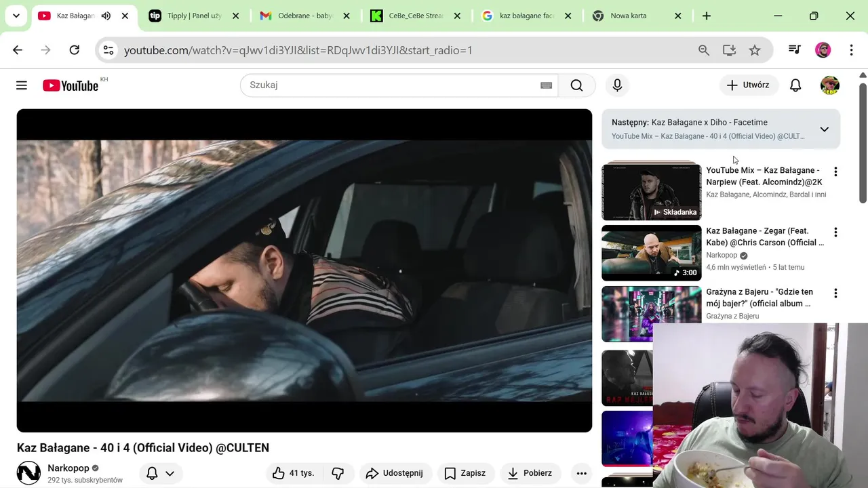
Task: View site information icon in address bar
Action: pos(108,50)
